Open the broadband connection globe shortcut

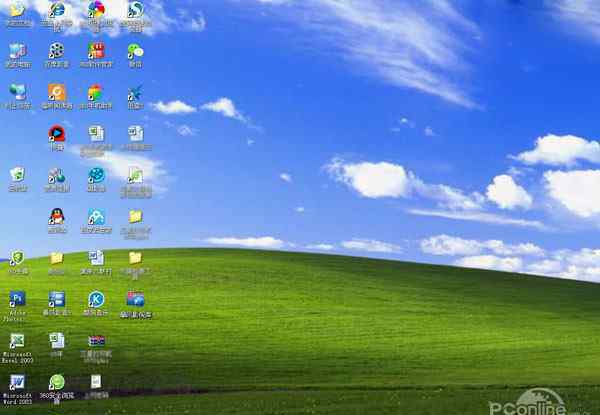(x=57, y=175)
